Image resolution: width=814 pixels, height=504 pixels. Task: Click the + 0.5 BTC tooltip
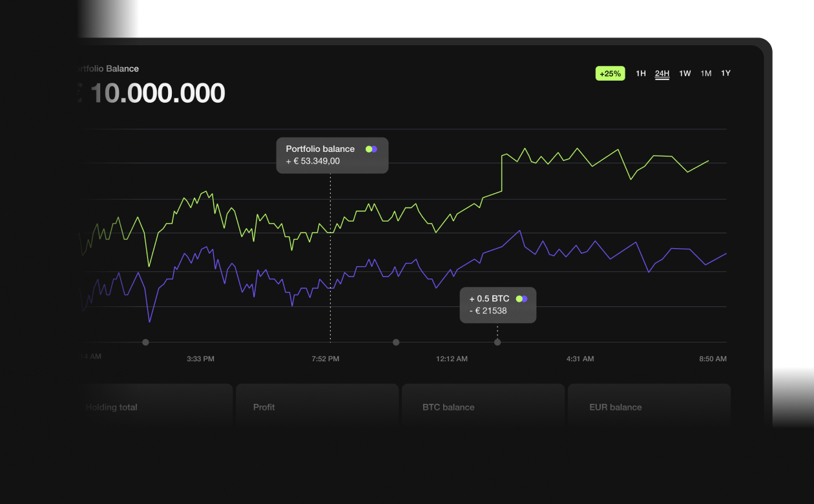coord(497,305)
